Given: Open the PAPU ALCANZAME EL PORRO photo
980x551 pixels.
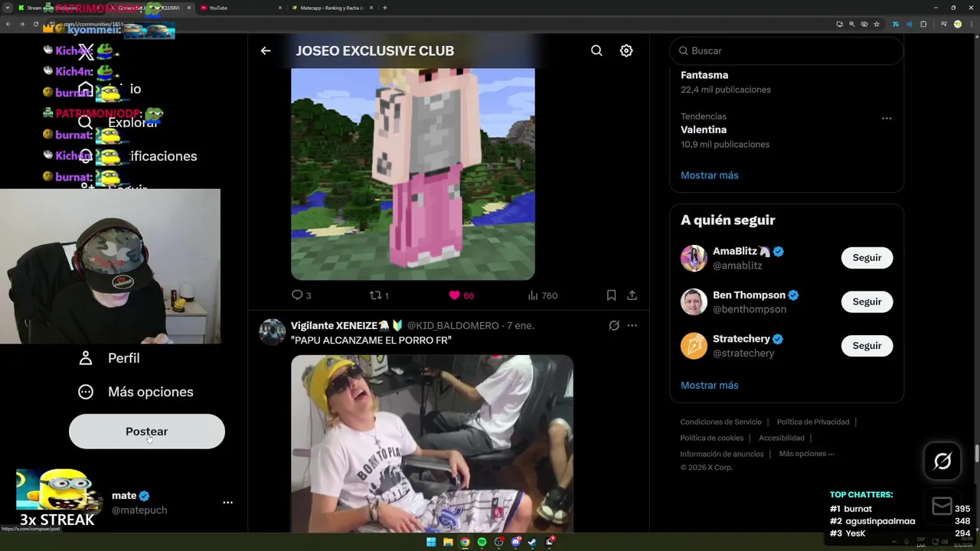Looking at the screenshot, I should click(x=432, y=443).
